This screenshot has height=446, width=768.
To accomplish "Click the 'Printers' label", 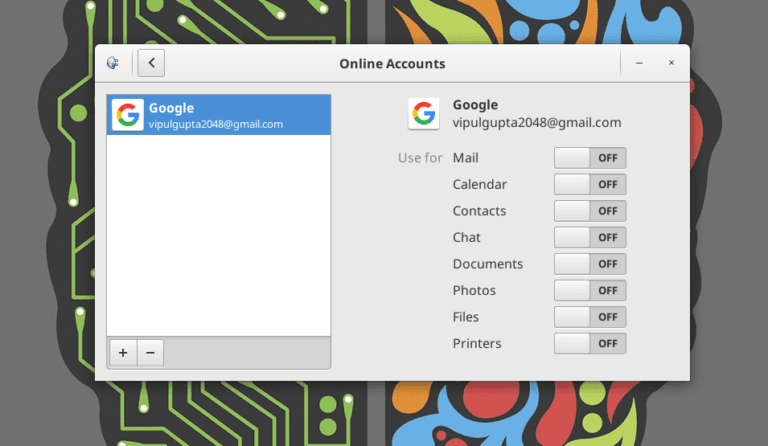I will click(x=477, y=343).
